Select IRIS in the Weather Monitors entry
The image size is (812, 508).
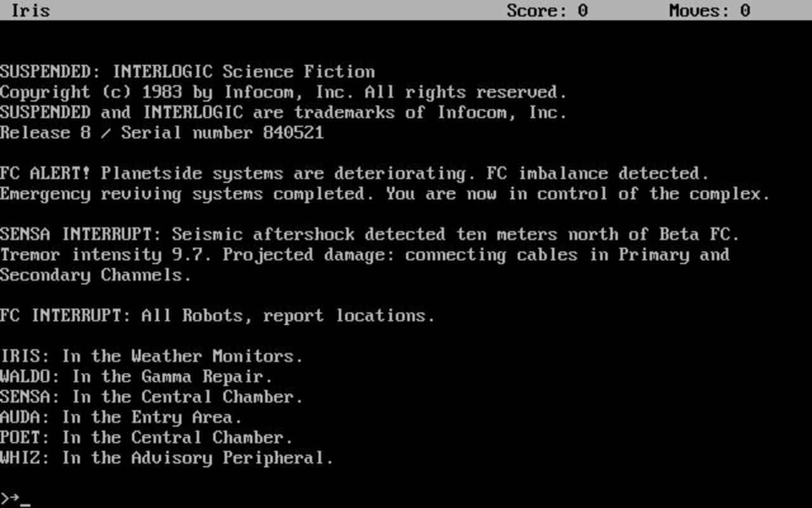point(151,356)
